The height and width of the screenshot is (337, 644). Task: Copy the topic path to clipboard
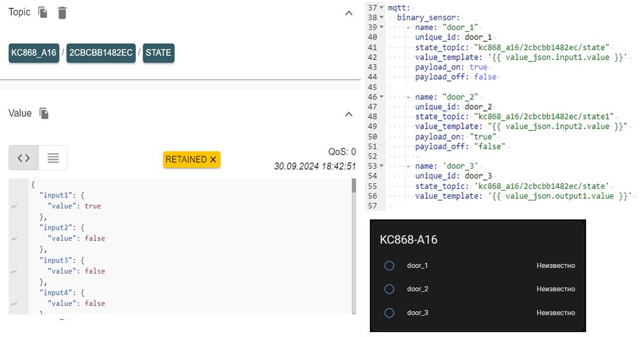click(43, 13)
